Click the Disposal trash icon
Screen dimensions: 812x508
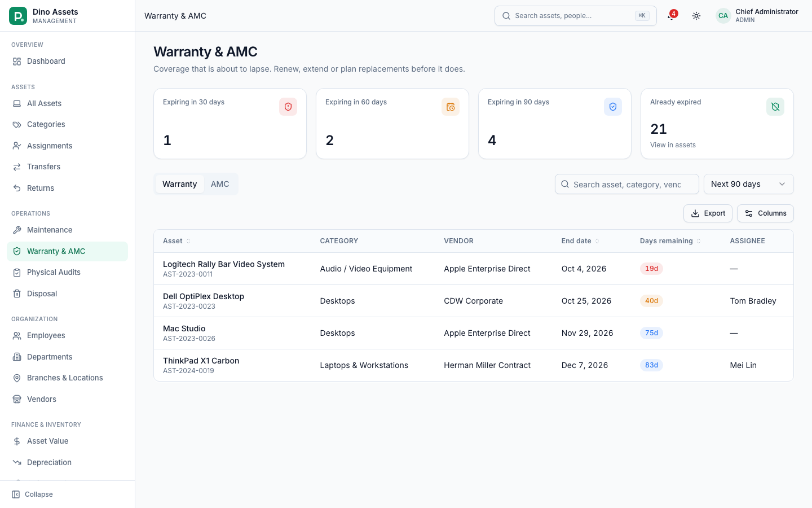[17, 294]
